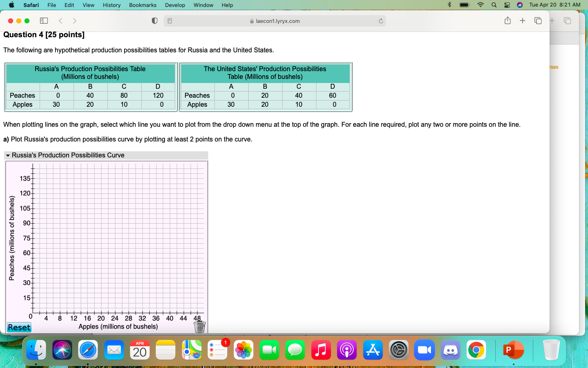588x368 pixels.
Task: Click the Bluetooth status icon
Action: point(450,5)
